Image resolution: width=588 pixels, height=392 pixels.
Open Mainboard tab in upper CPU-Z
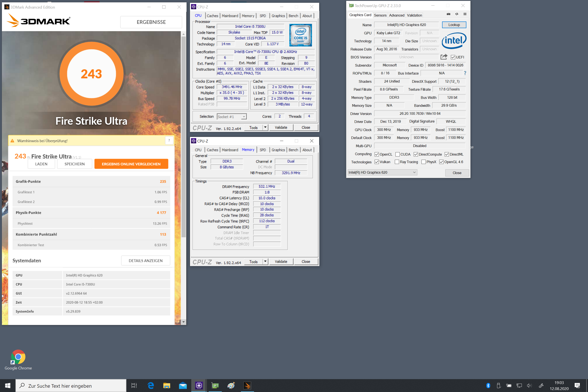[x=230, y=16]
